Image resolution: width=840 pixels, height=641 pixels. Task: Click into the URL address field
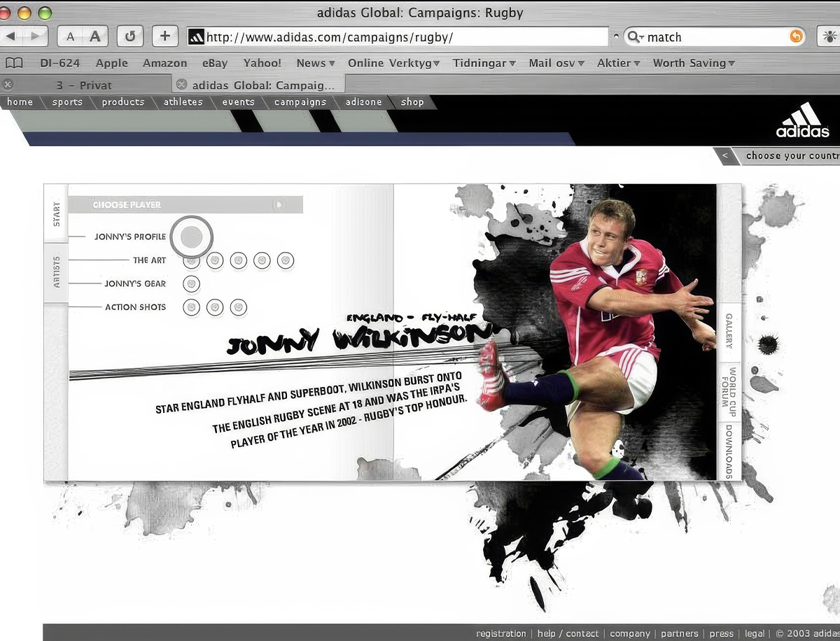pos(398,37)
